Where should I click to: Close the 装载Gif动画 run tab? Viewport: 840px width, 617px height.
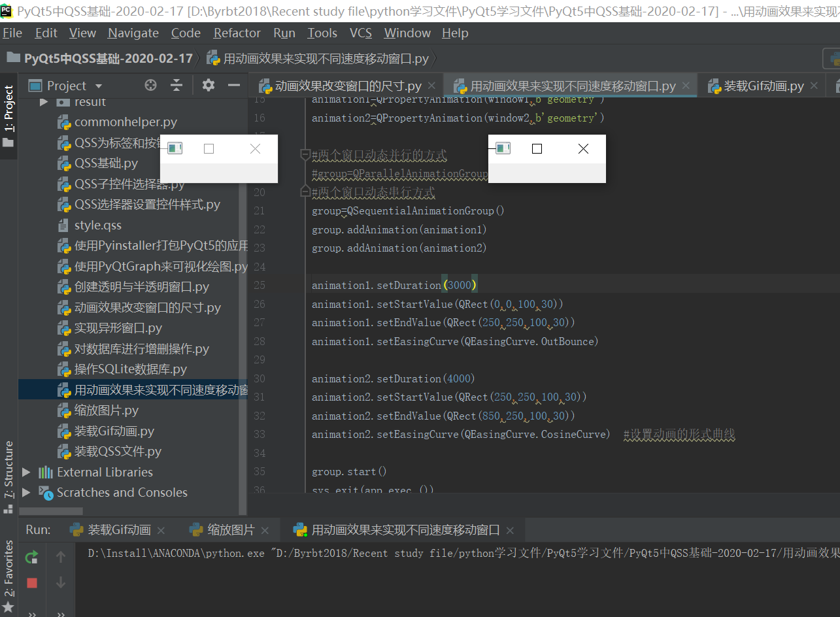coord(161,530)
